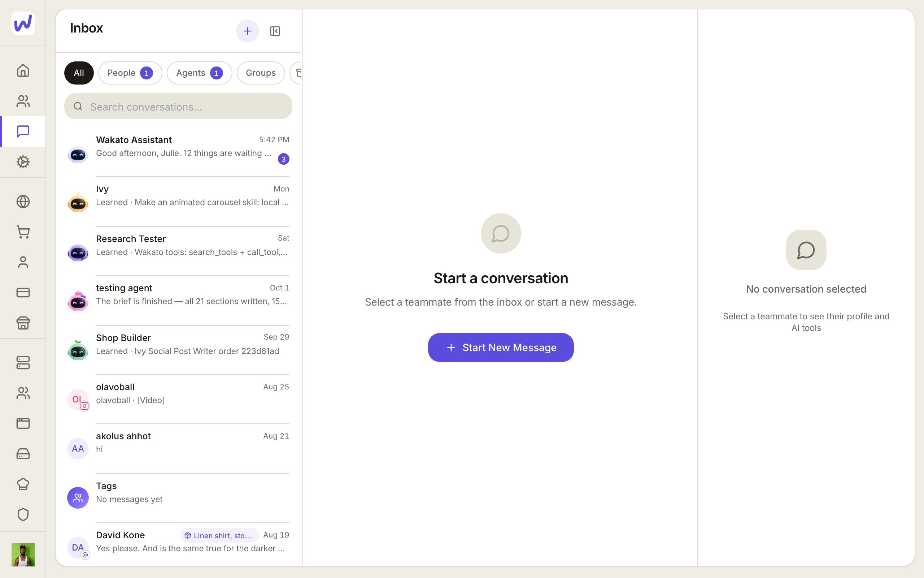Open Wakato Assistant conversation
Image resolution: width=924 pixels, height=578 pixels.
point(178,152)
